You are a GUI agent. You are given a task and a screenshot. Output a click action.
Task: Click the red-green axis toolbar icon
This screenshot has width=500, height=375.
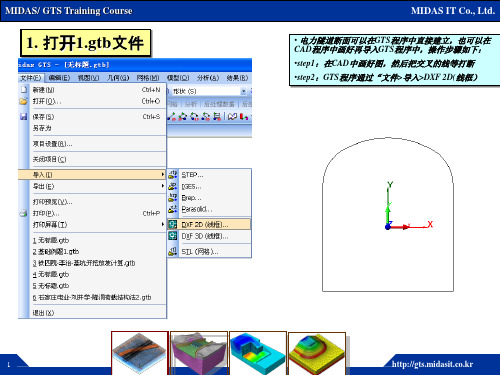pyautogui.click(x=244, y=116)
